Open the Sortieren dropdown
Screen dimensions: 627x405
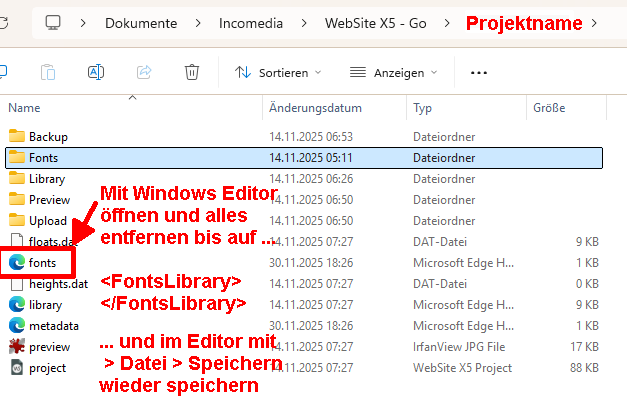[278, 72]
